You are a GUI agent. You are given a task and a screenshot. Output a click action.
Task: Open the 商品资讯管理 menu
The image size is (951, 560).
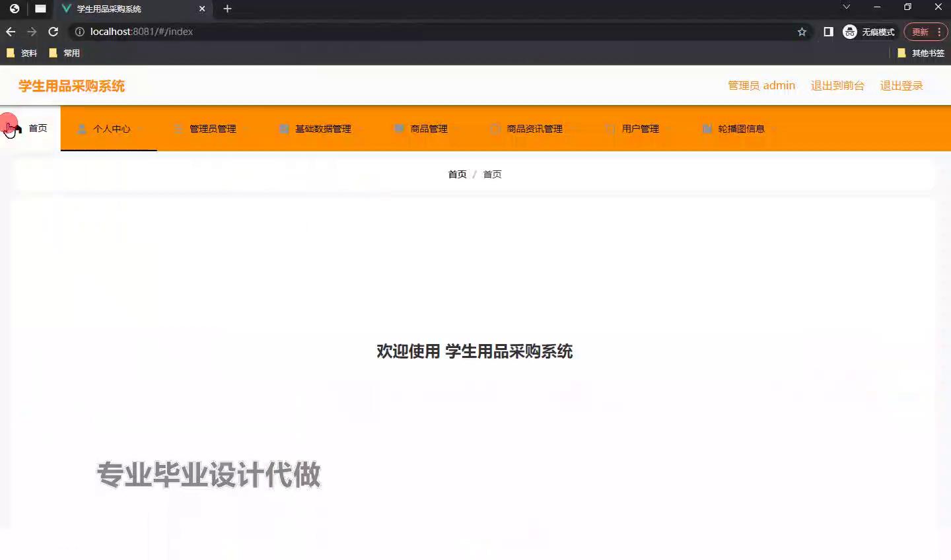pyautogui.click(x=534, y=129)
